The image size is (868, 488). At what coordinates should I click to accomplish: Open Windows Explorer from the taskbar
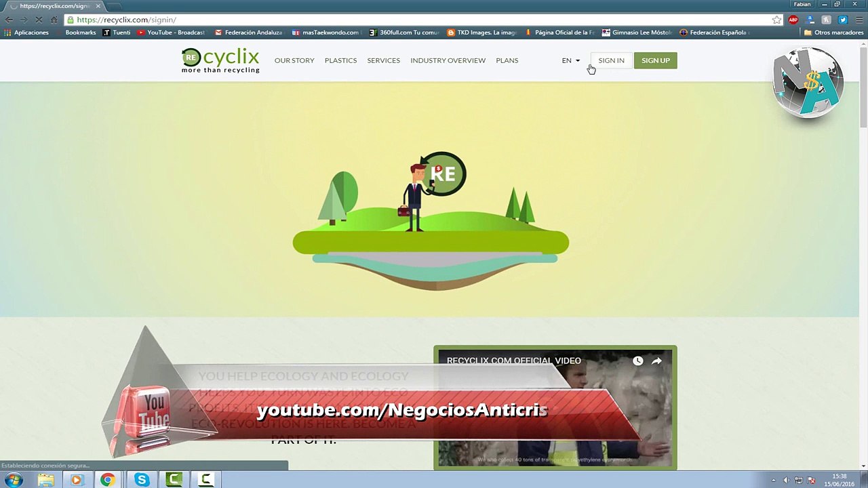pyautogui.click(x=45, y=480)
